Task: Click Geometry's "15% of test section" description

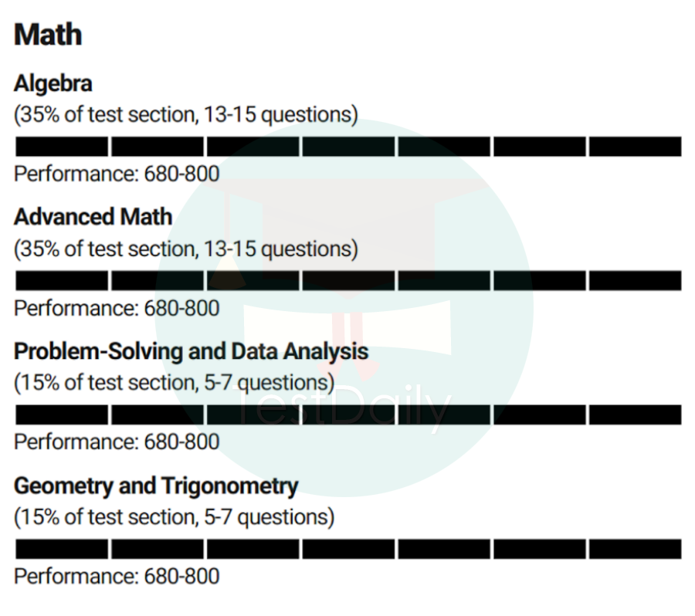Action: click(174, 516)
